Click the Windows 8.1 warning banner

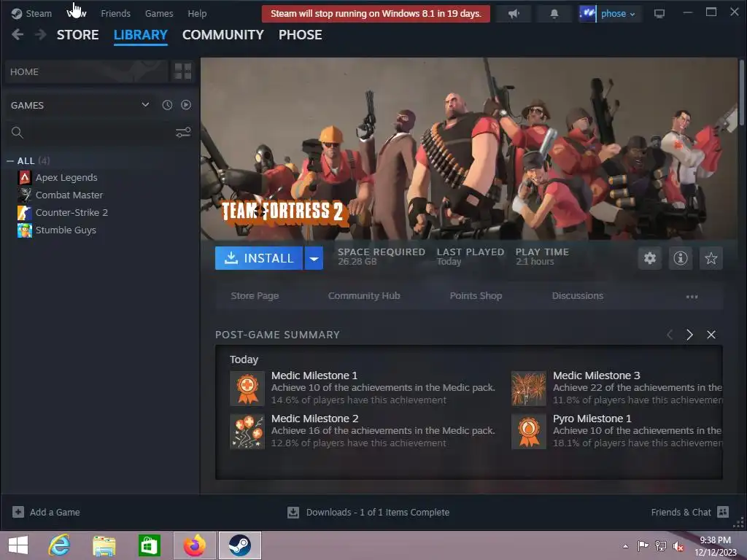click(x=376, y=13)
